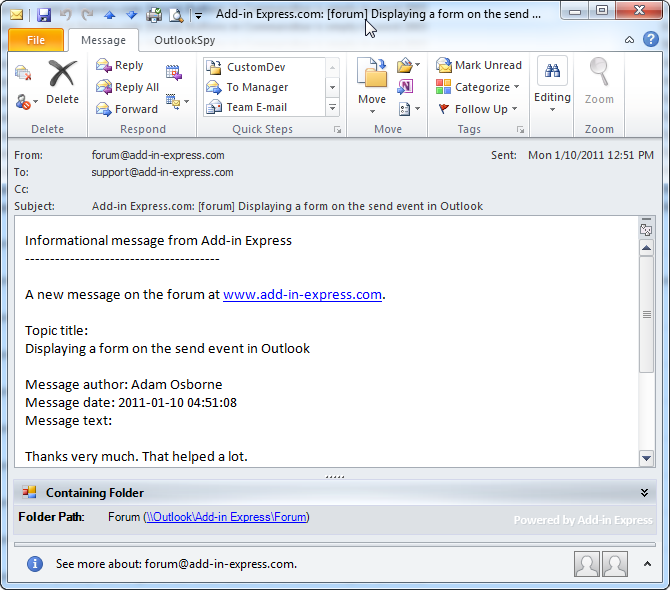The width and height of the screenshot is (670, 590).
Task: Switch to the Message tab
Action: tap(103, 40)
